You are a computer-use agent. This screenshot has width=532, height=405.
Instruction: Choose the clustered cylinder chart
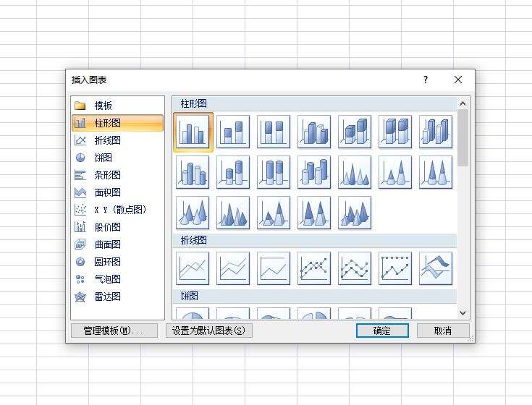click(x=193, y=172)
